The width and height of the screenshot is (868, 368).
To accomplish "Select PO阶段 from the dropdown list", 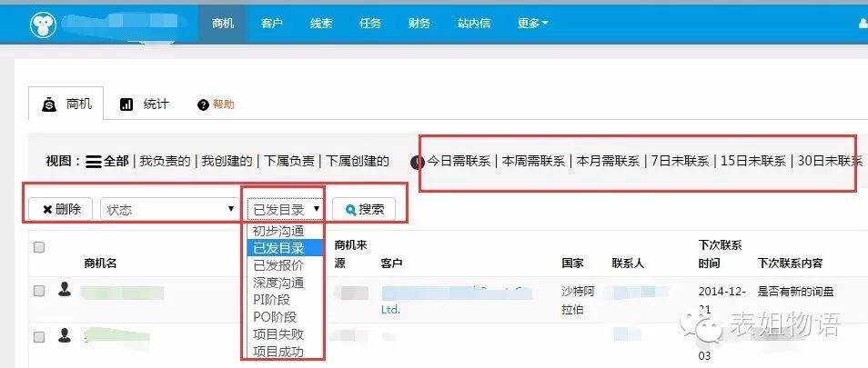I will (x=285, y=317).
